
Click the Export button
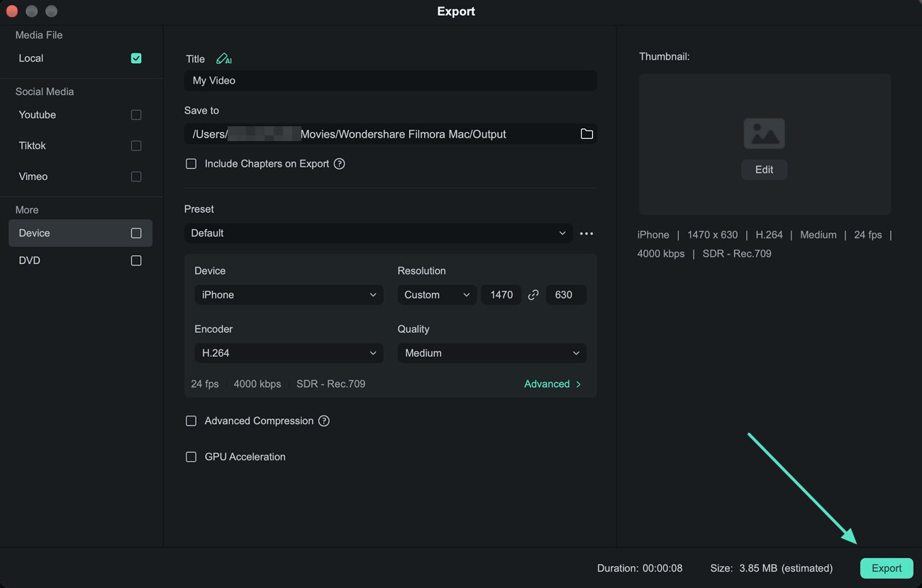(887, 568)
